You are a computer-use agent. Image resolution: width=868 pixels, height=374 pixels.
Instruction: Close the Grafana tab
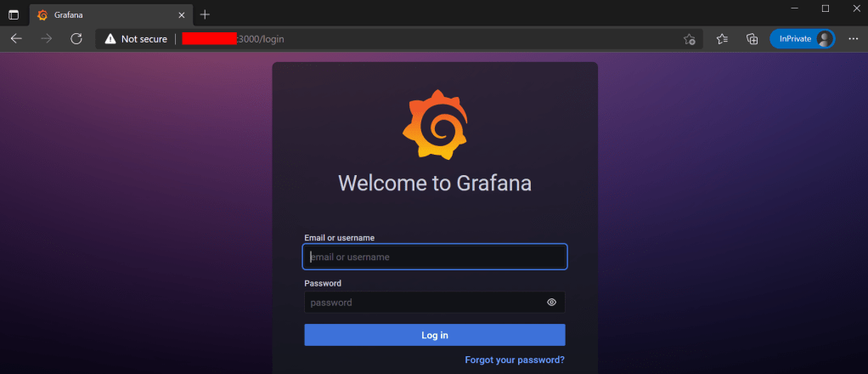[x=181, y=15]
